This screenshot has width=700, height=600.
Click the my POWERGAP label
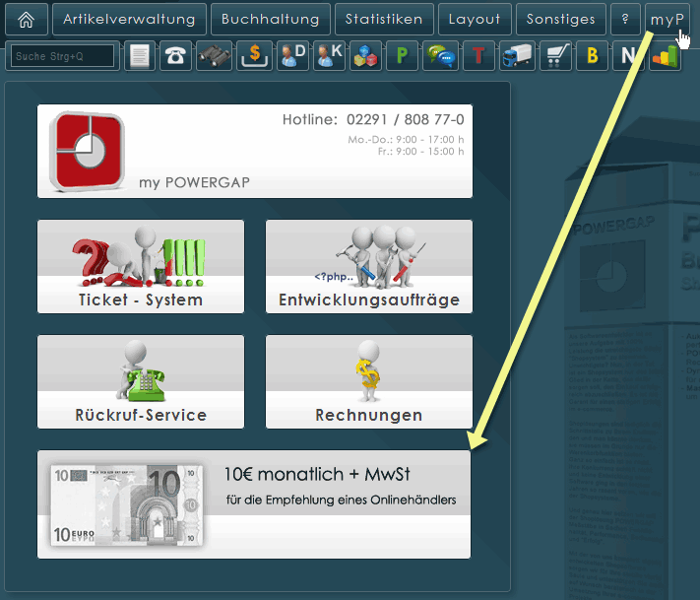pyautogui.click(x=194, y=182)
